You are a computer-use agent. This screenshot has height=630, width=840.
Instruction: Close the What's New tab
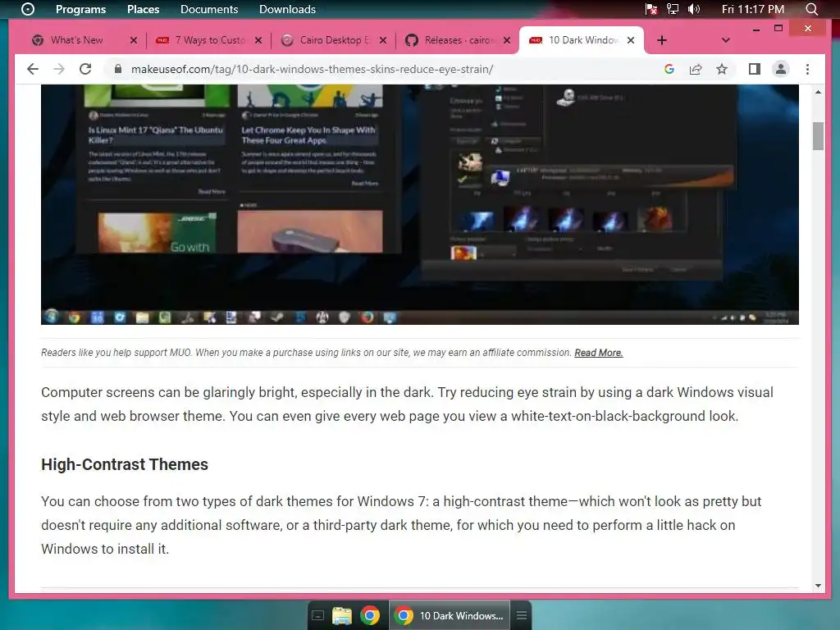134,40
